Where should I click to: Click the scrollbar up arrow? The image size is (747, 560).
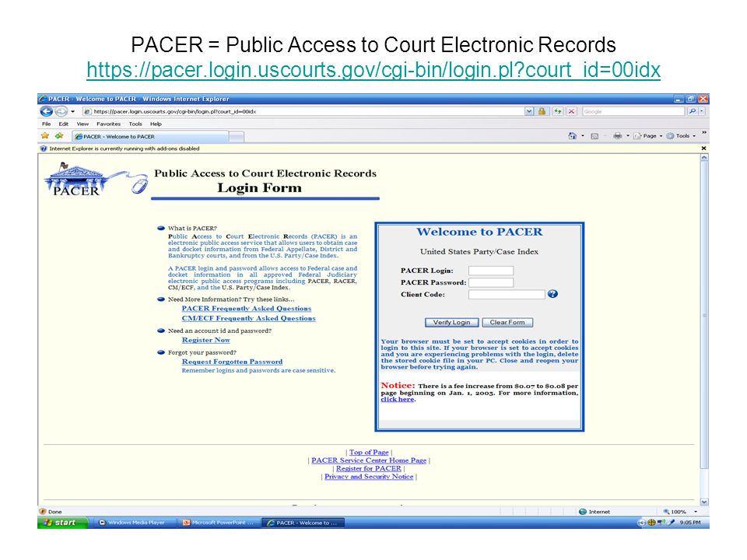(704, 158)
